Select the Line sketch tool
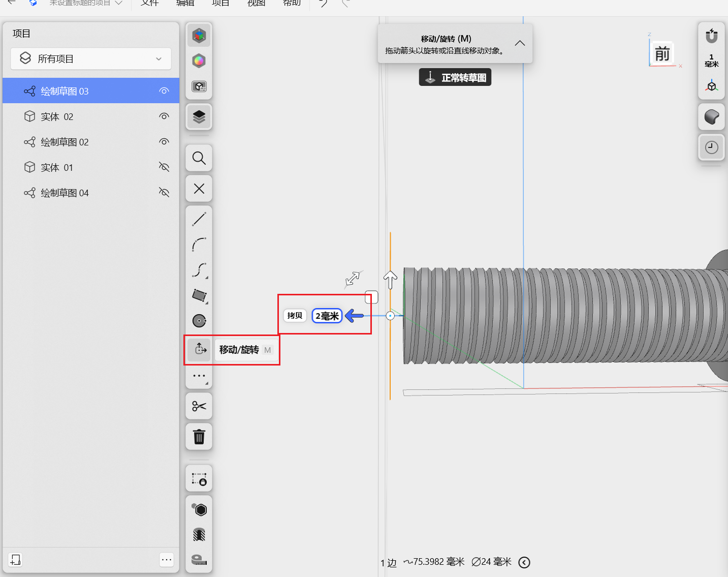728x577 pixels. [x=199, y=219]
